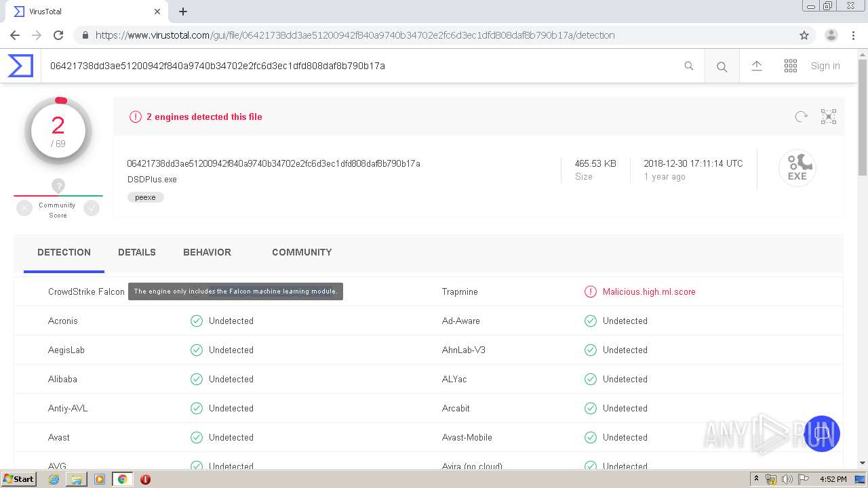Click the browser address bar URL
This screenshot has width=868, height=488.
(355, 35)
